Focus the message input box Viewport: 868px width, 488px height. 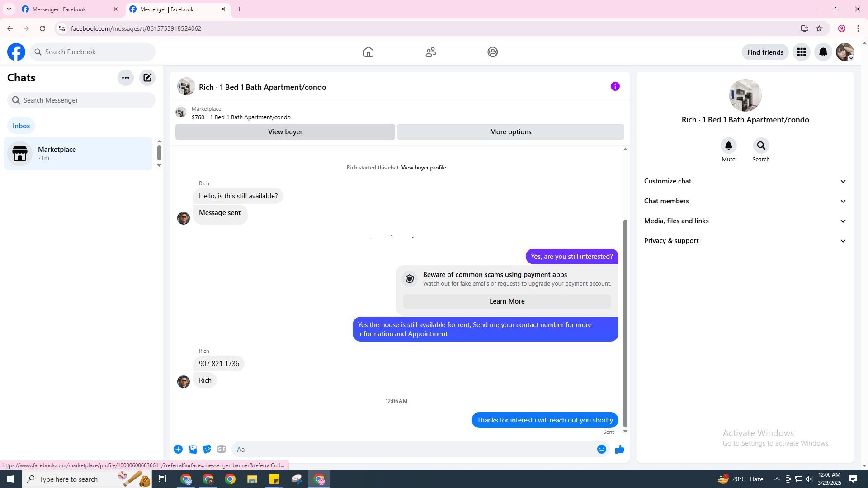tap(414, 449)
